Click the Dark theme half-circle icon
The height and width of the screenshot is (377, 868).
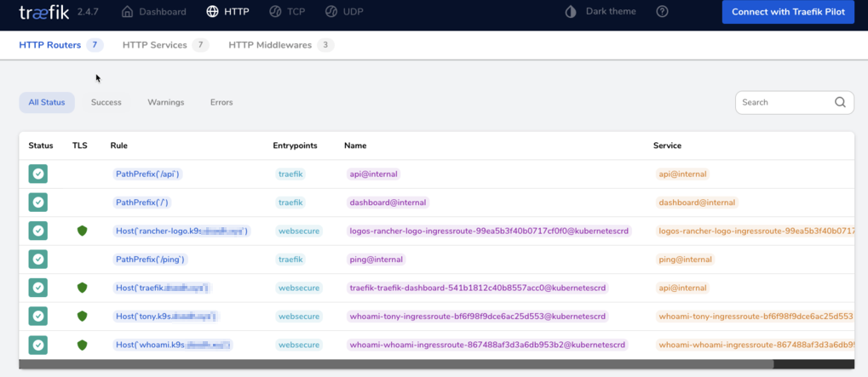pos(571,12)
